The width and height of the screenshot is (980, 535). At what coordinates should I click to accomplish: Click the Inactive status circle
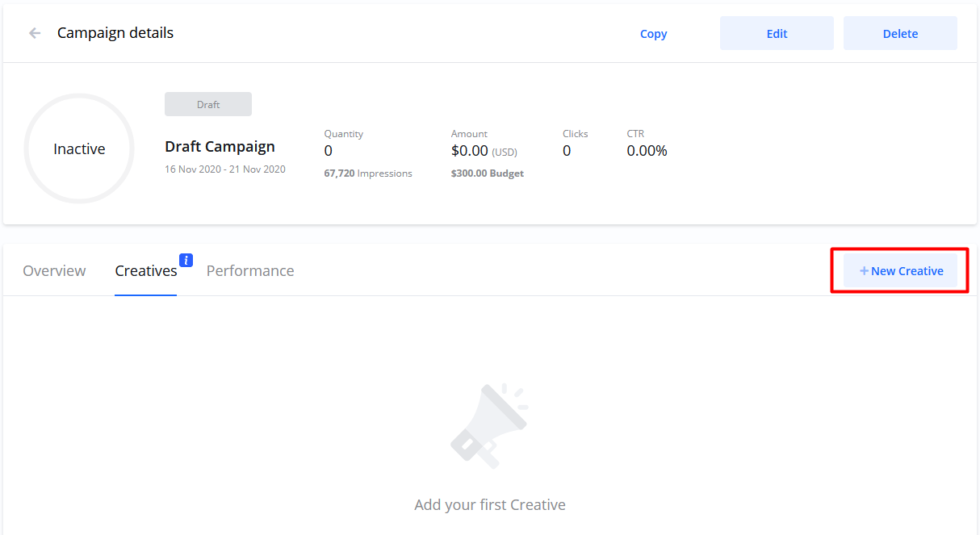[x=79, y=149]
